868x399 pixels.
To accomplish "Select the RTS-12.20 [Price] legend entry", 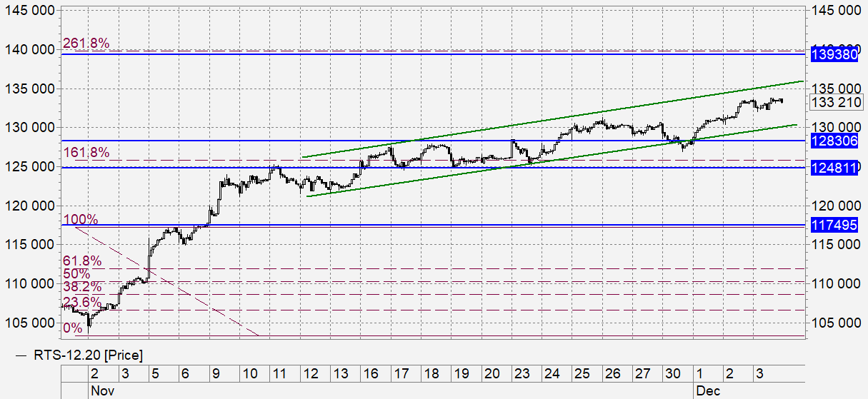I will pos(79,355).
